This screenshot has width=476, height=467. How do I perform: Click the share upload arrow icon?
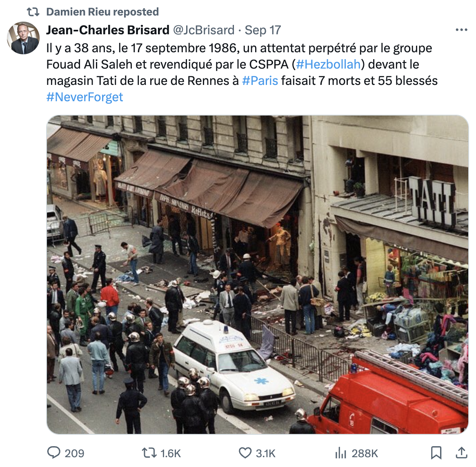[461, 453]
